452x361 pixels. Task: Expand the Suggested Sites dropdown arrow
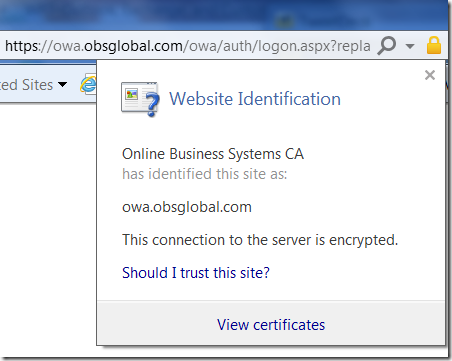click(62, 84)
